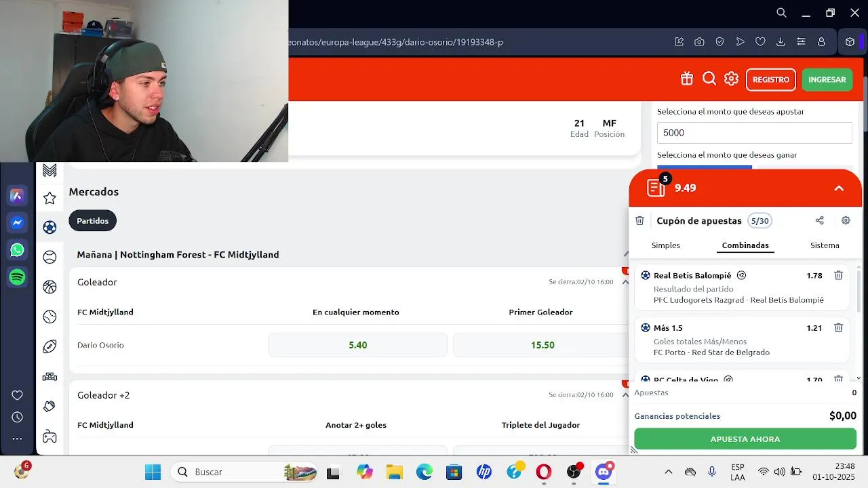Open the football sport icon in sidebar
The image size is (868, 488).
[50, 227]
